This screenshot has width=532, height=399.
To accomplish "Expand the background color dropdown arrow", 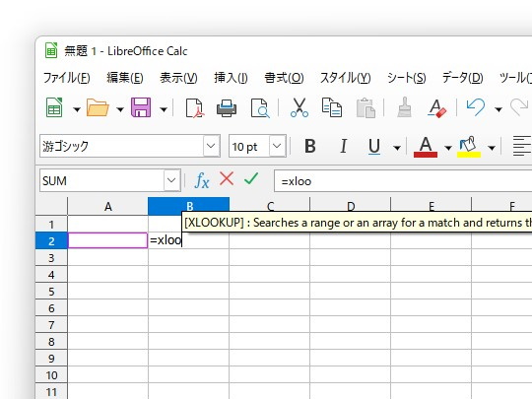I will (492, 148).
